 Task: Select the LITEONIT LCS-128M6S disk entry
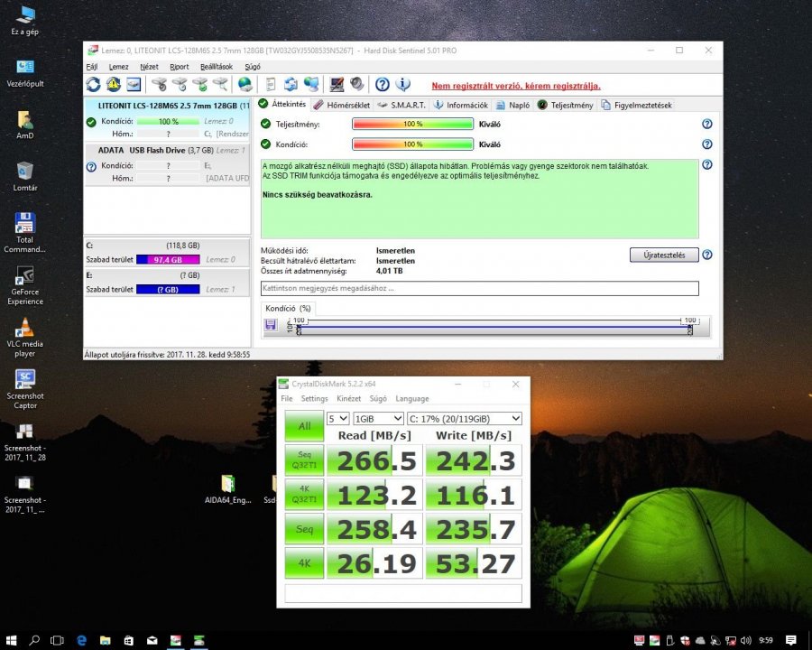tap(167, 119)
